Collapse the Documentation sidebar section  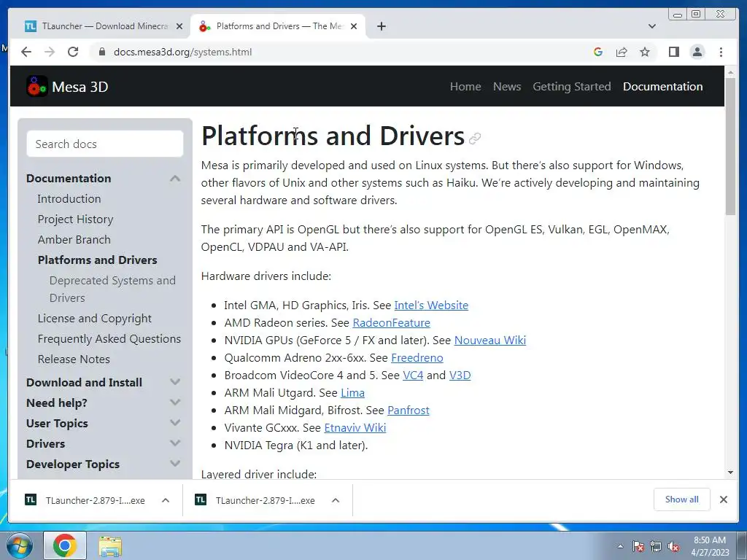pyautogui.click(x=175, y=179)
